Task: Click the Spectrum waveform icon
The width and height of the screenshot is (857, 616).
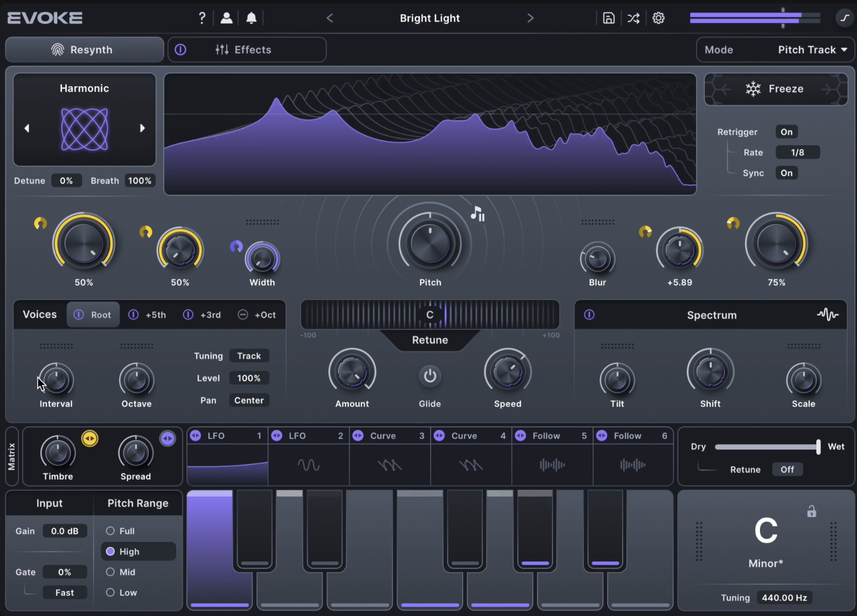Action: tap(828, 314)
